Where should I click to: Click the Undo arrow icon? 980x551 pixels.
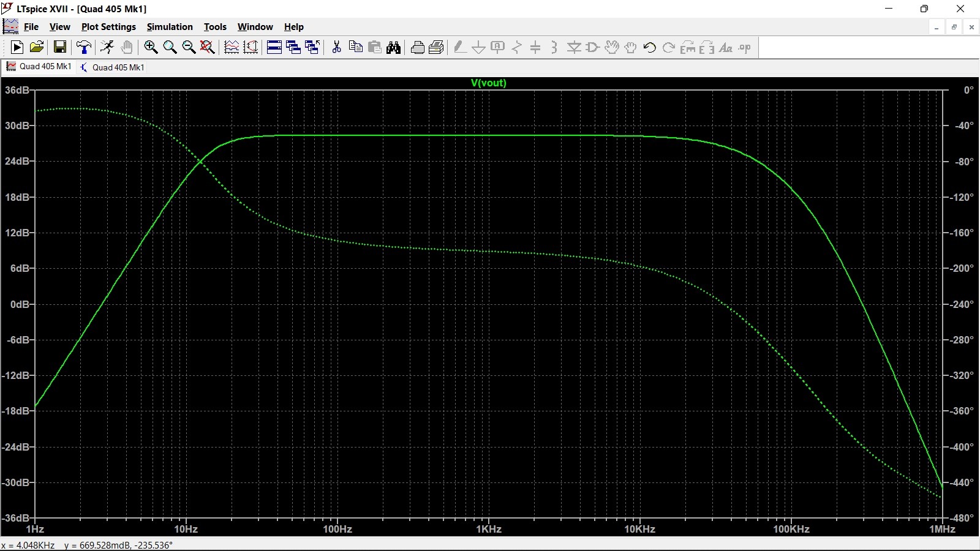[x=650, y=47]
